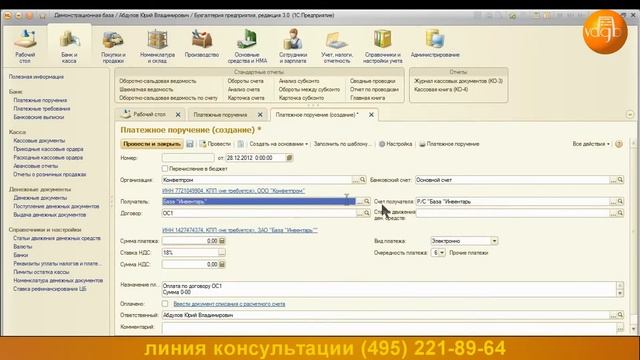Open the Номенклатура и склад section
The height and width of the screenshot is (360, 640).
pyautogui.click(x=158, y=45)
